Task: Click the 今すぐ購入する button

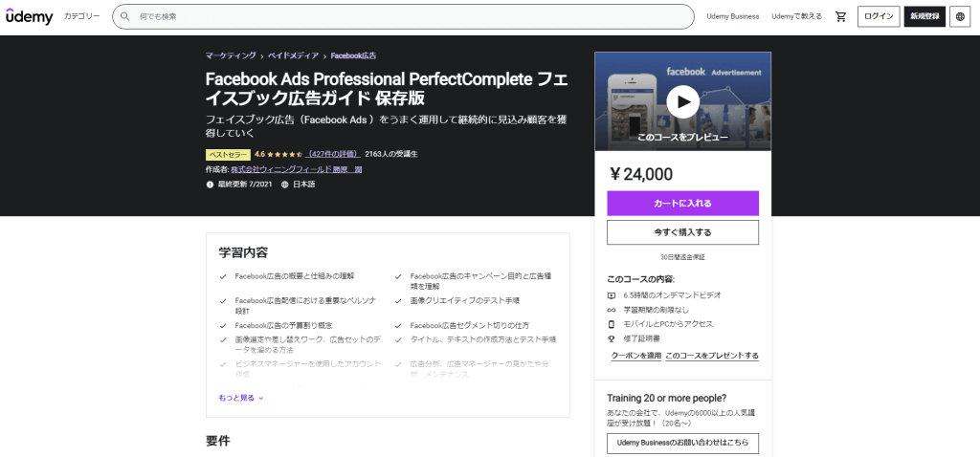Action: (682, 232)
